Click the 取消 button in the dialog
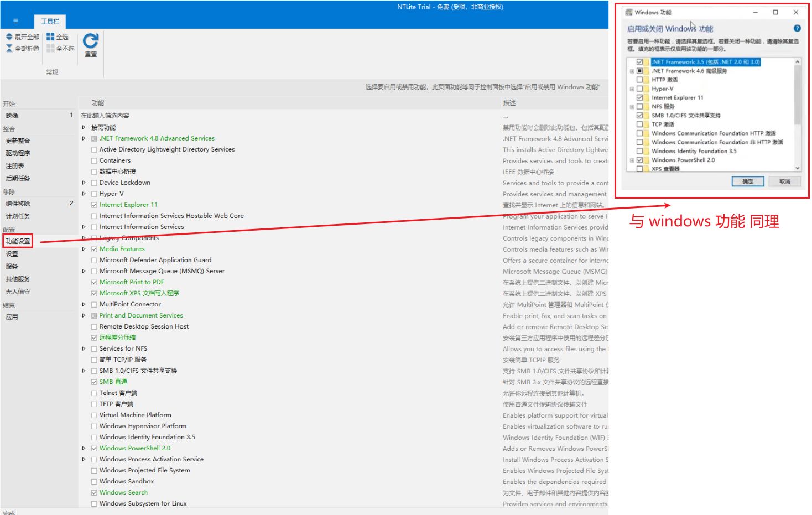The image size is (812, 515). tap(784, 181)
